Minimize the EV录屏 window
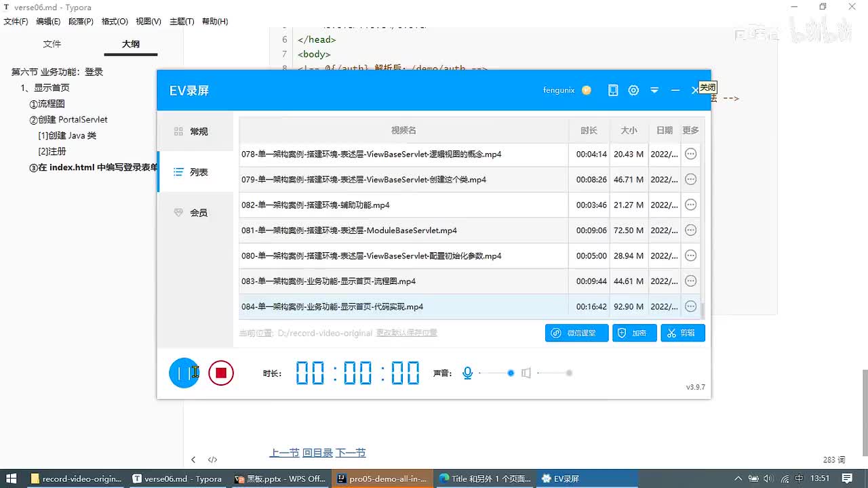This screenshot has width=868, height=488. pos(675,90)
